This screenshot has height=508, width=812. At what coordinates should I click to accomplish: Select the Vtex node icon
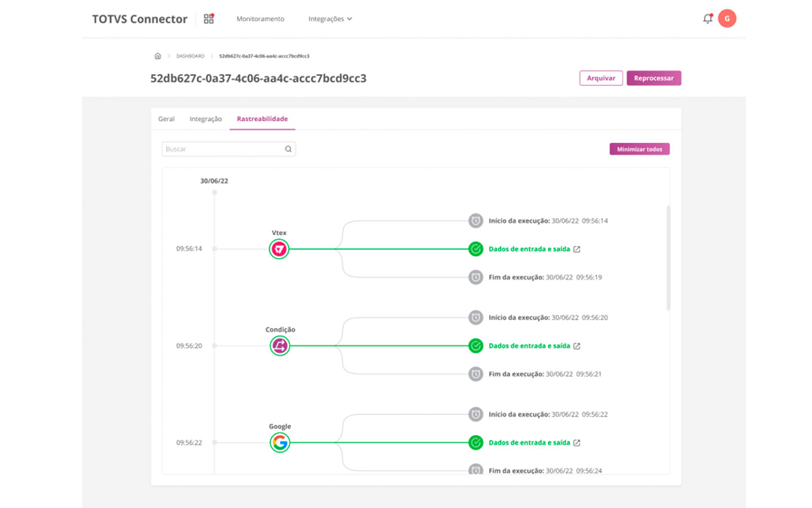click(x=279, y=249)
